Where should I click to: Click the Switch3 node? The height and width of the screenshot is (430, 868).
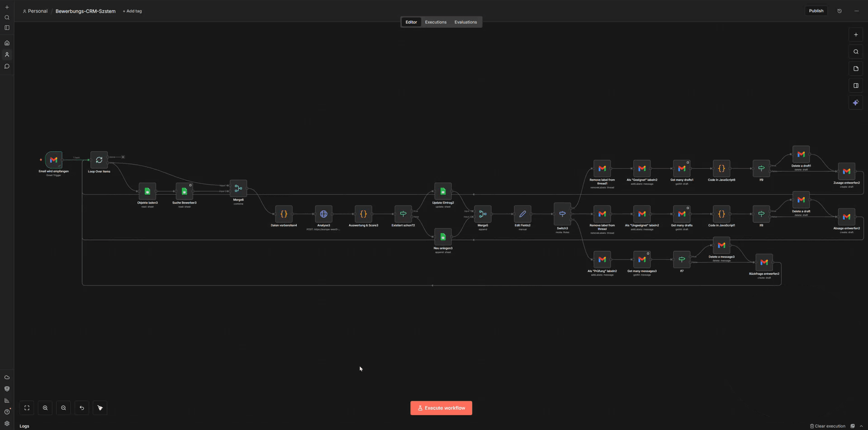point(562,214)
